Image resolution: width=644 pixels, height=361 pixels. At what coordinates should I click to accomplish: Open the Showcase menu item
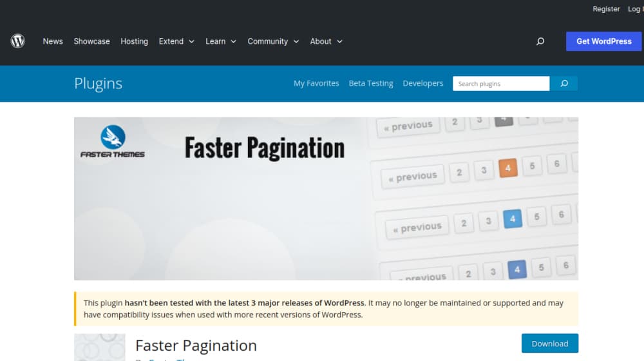[91, 41]
